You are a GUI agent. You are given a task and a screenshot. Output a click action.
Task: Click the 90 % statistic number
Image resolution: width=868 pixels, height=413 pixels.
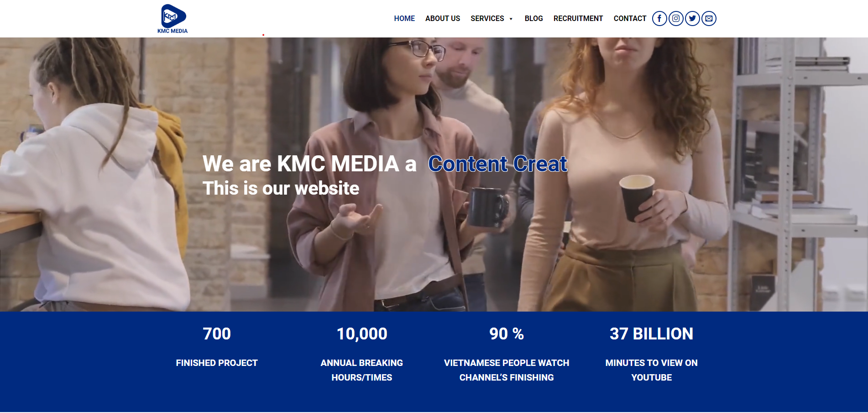pos(506,334)
